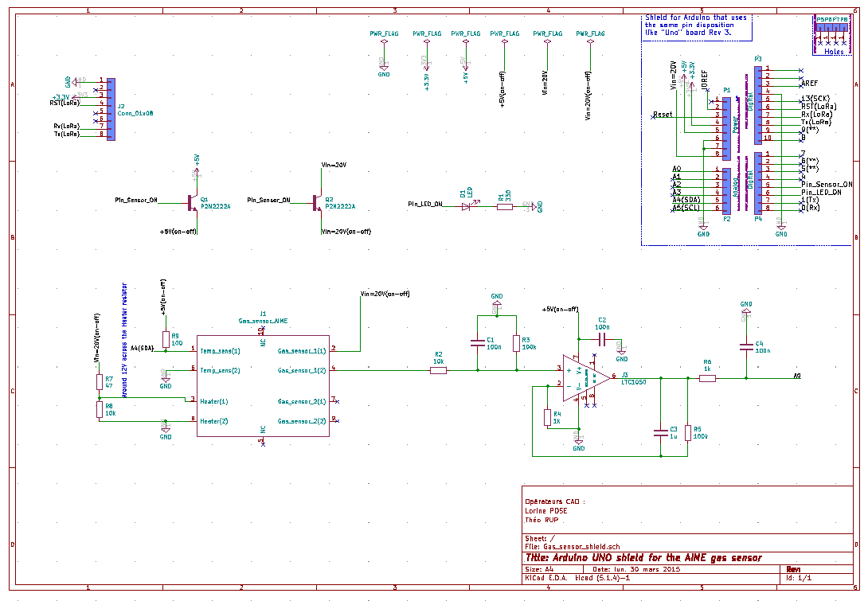
Task: Select resistor R7 47 symbol
Action: [99, 382]
